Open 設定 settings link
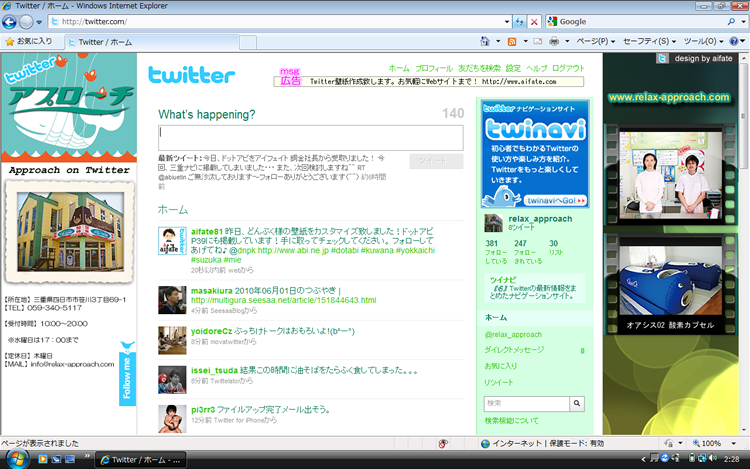Viewport: 750px width, 469px height. [x=513, y=68]
